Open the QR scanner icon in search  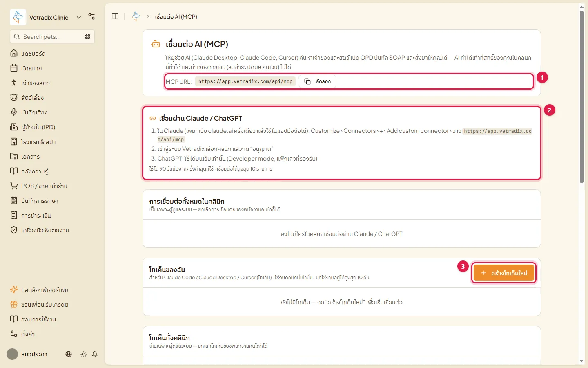(87, 36)
